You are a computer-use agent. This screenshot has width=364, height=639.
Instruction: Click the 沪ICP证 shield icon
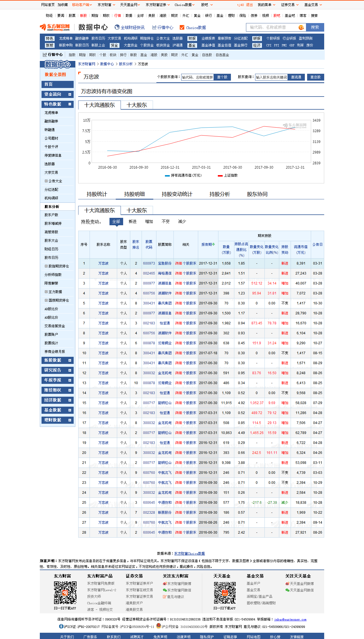click(61, 626)
